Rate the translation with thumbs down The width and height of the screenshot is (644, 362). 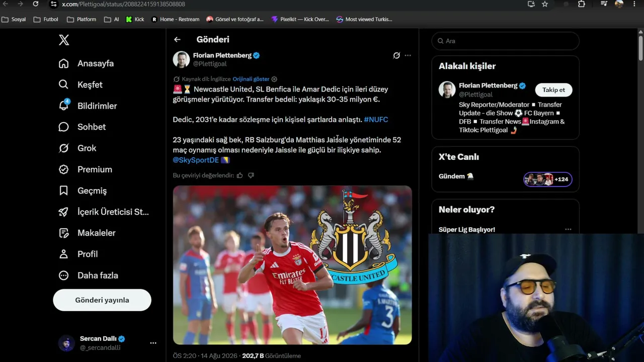click(251, 175)
